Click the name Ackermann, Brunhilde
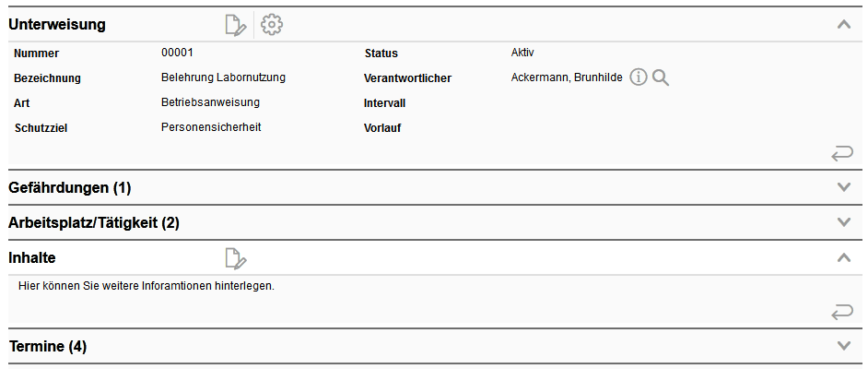The width and height of the screenshot is (868, 369). pos(567,77)
